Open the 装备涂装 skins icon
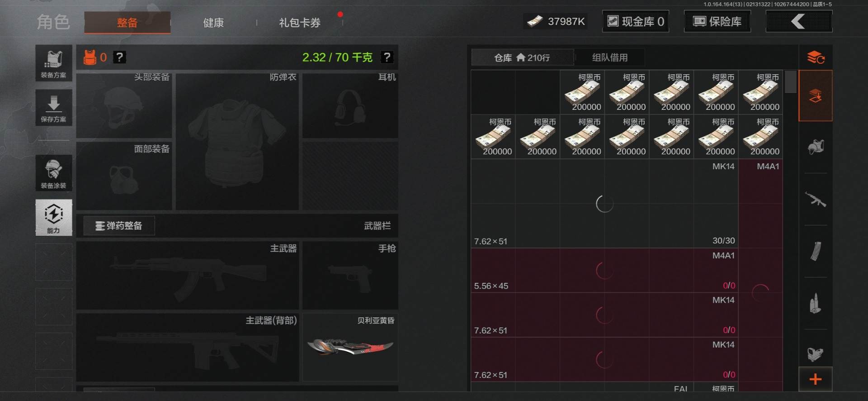The width and height of the screenshot is (868, 401). tap(54, 173)
